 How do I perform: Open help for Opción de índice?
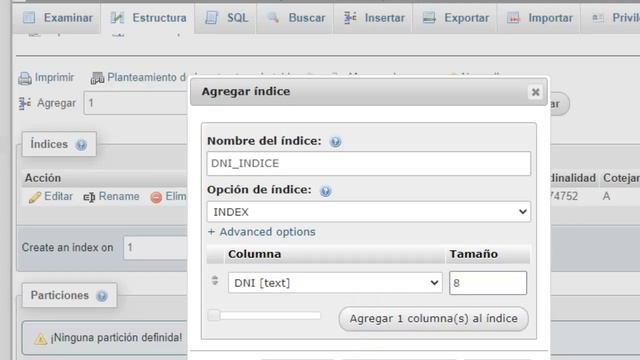click(325, 191)
